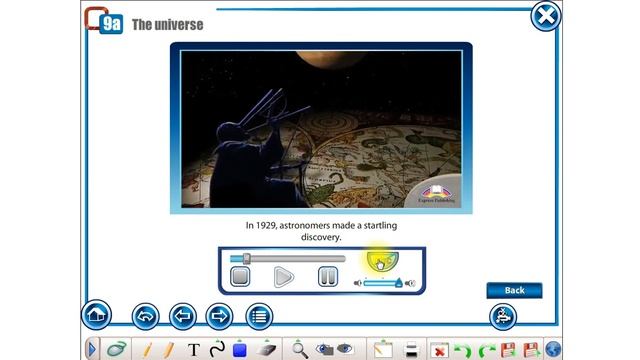The width and height of the screenshot is (640, 360).
Task: Click the printer icon
Action: point(411,350)
